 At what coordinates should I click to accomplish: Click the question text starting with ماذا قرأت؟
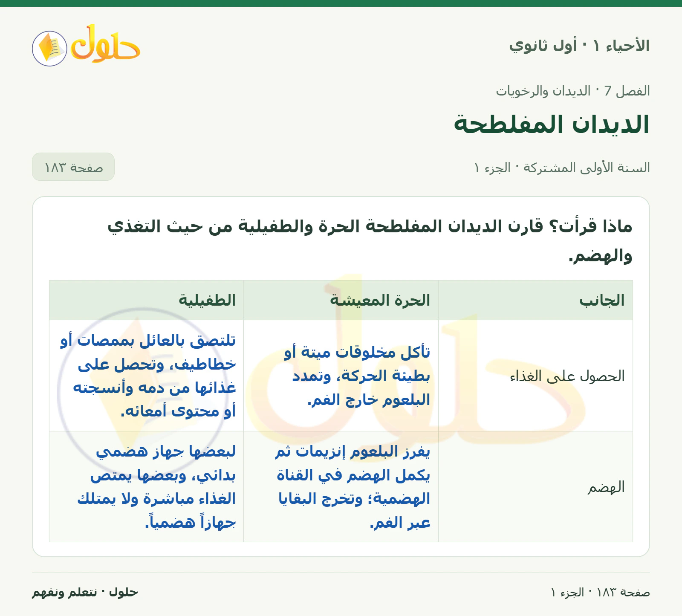click(x=370, y=241)
